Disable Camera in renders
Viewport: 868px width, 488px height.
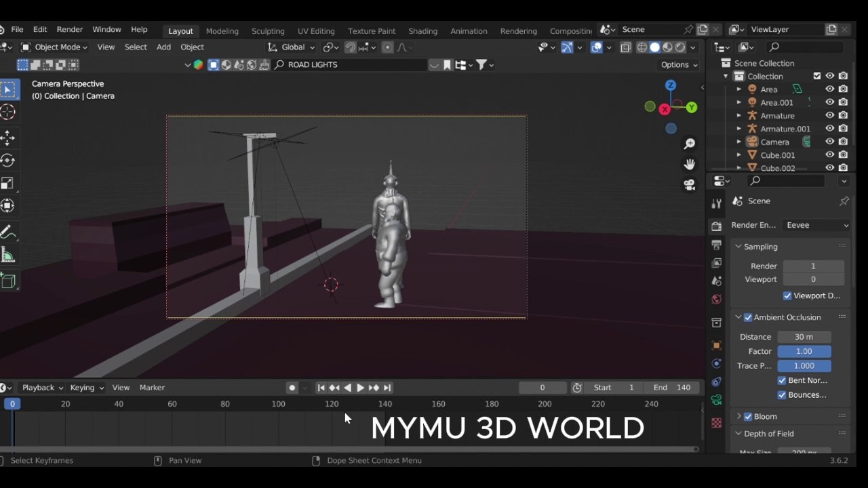(x=843, y=142)
